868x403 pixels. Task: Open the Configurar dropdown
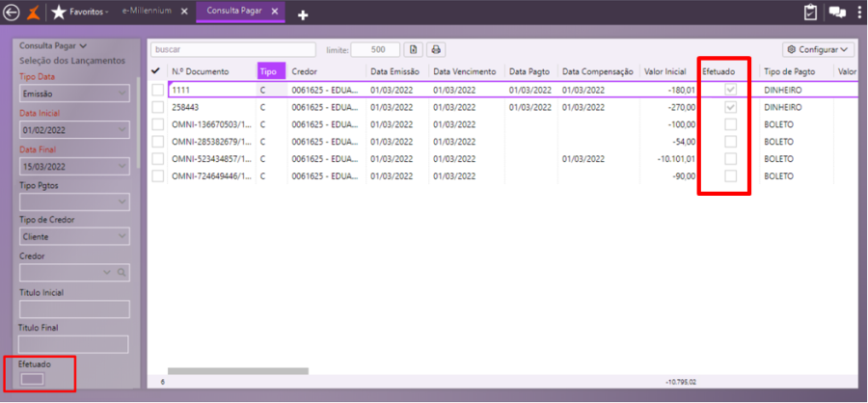tap(818, 50)
